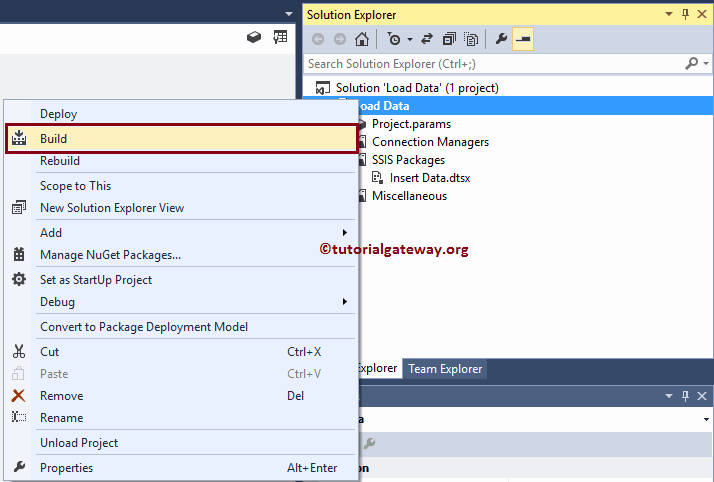Choose Properties from the context menu

[66, 468]
